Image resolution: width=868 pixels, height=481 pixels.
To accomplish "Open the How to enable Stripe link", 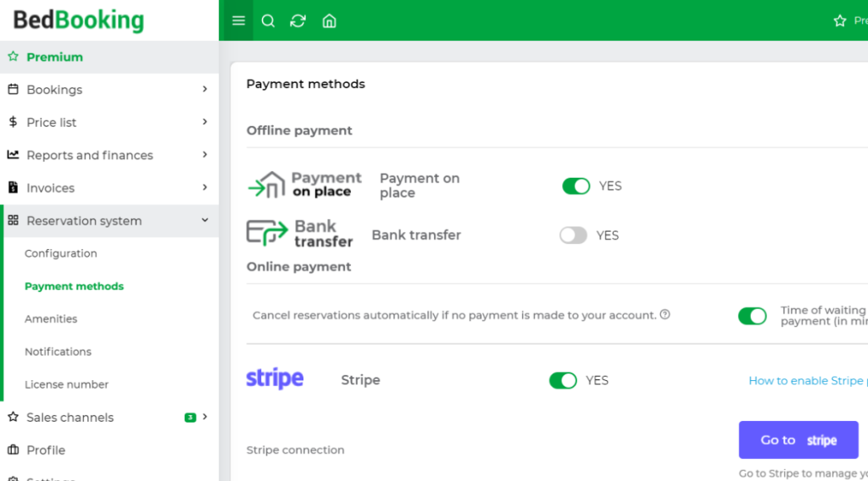I will [x=807, y=380].
